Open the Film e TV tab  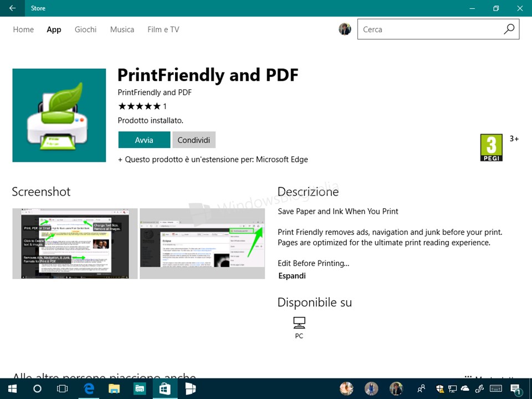pos(163,29)
